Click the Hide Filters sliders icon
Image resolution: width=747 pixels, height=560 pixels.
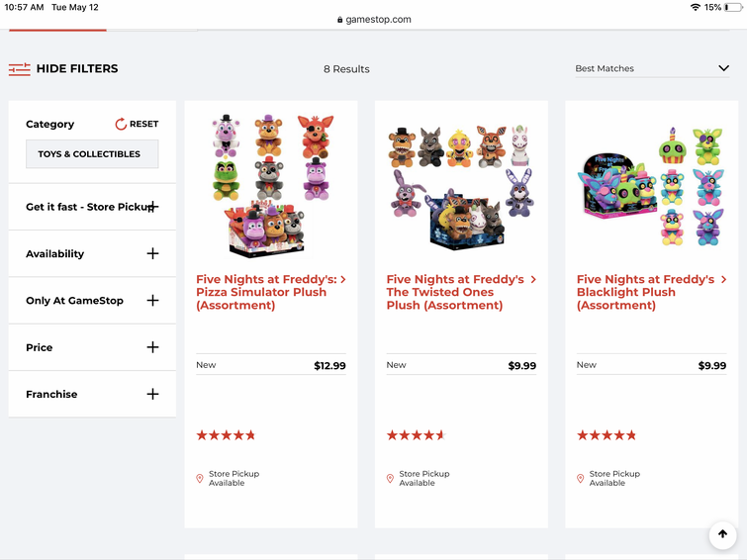coord(19,69)
